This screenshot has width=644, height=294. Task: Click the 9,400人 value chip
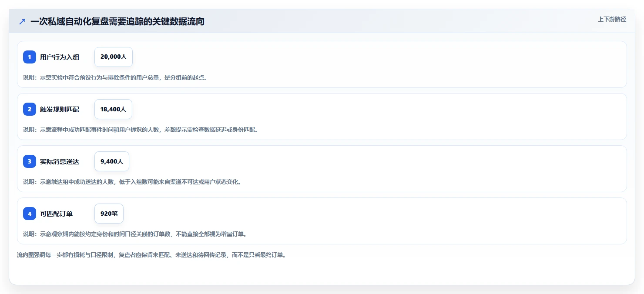[x=112, y=161]
